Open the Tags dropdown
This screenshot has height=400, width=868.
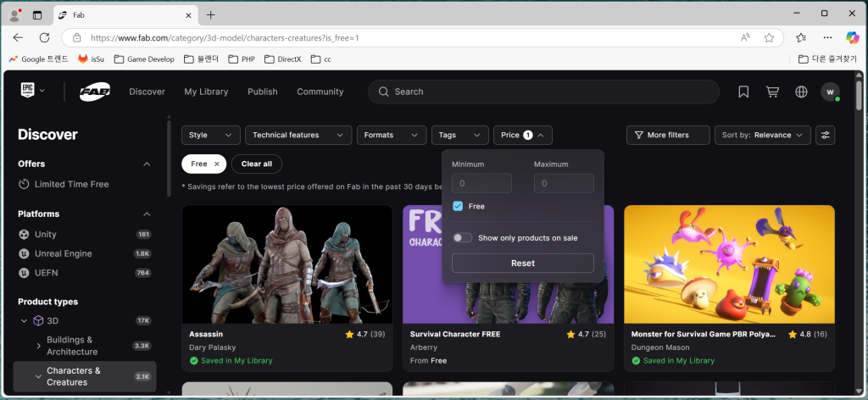[x=460, y=135]
